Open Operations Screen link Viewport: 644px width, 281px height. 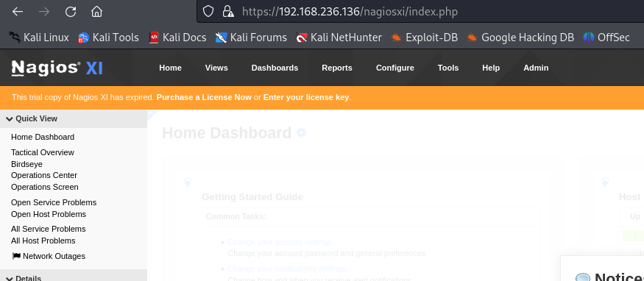pyautogui.click(x=45, y=187)
